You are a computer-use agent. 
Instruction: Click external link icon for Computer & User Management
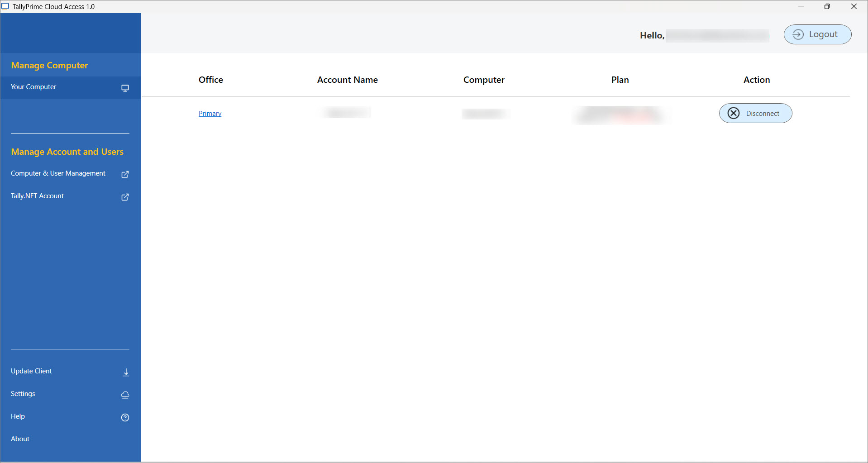tap(125, 174)
